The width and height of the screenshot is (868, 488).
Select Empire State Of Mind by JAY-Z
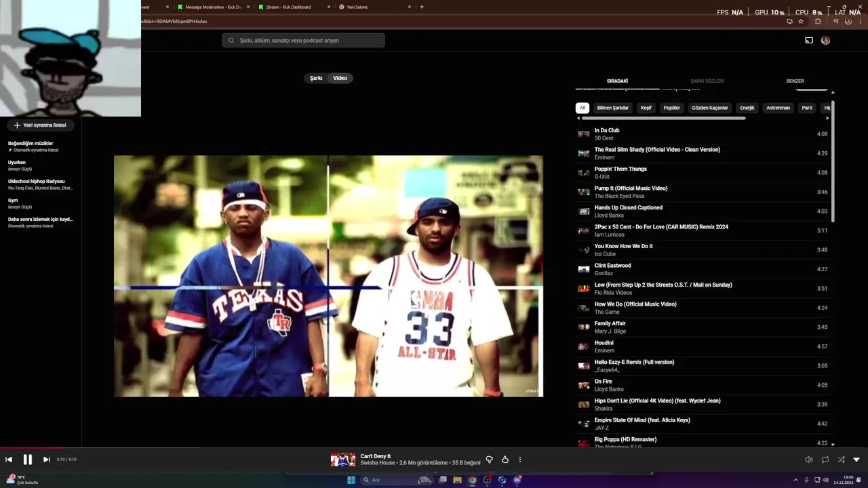coord(702,424)
